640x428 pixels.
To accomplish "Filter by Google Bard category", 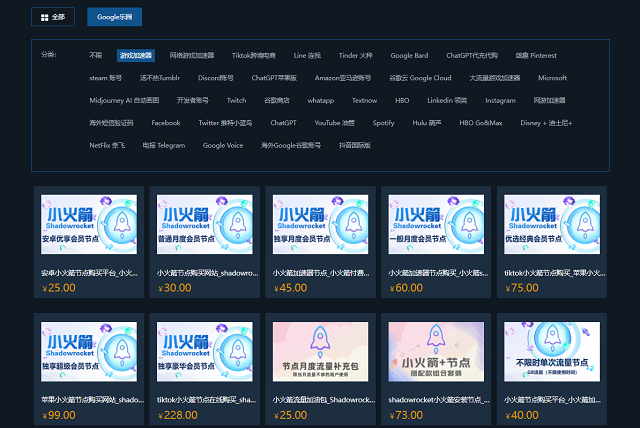I will pos(409,55).
